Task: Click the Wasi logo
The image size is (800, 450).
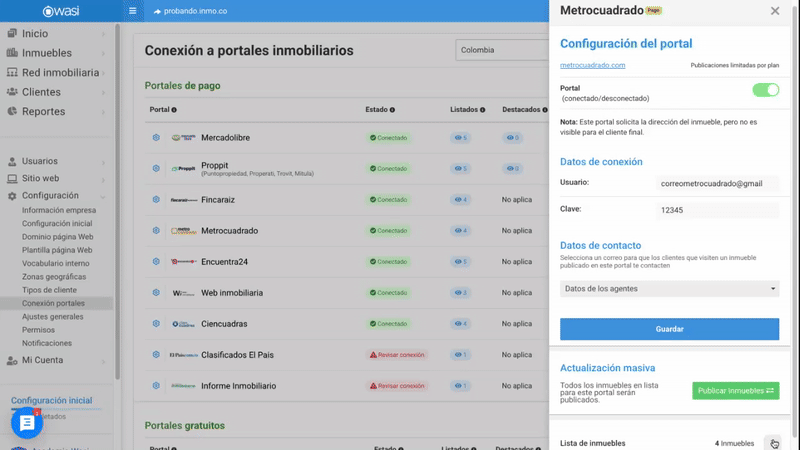Action: (x=61, y=11)
